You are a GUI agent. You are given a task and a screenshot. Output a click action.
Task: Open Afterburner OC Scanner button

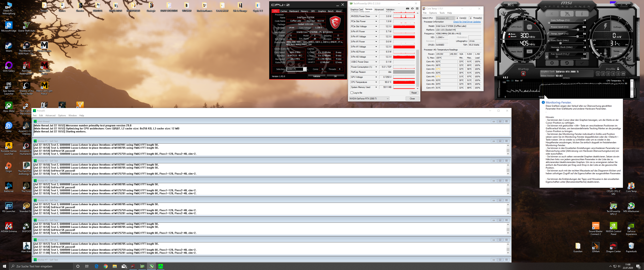click(x=511, y=4)
